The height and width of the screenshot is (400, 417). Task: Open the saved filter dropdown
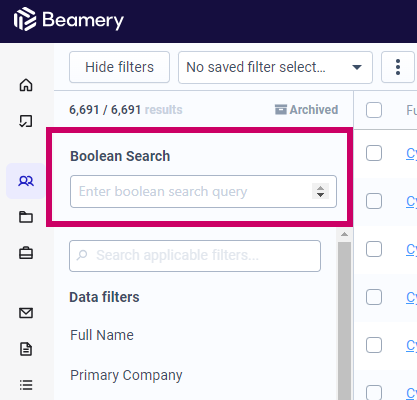click(275, 67)
